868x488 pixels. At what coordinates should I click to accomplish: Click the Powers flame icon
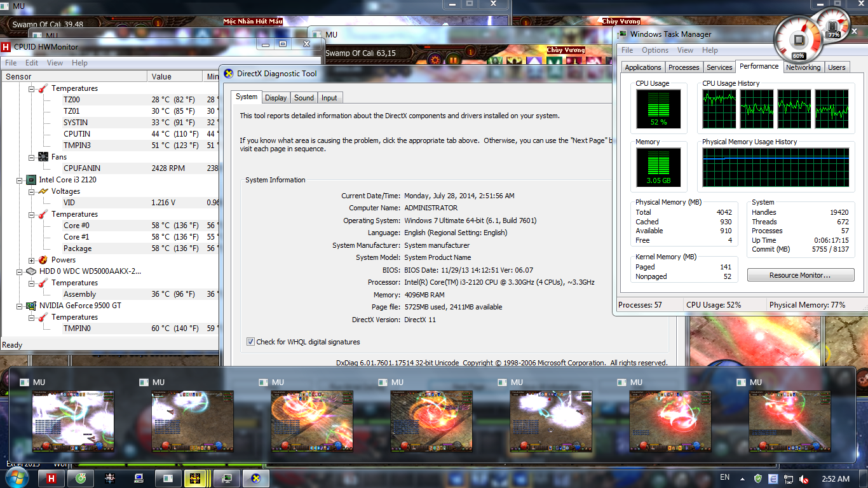pyautogui.click(x=43, y=260)
